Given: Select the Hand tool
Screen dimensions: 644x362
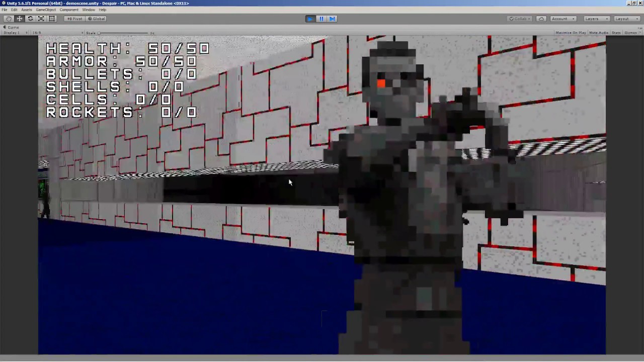Looking at the screenshot, I should (x=9, y=19).
